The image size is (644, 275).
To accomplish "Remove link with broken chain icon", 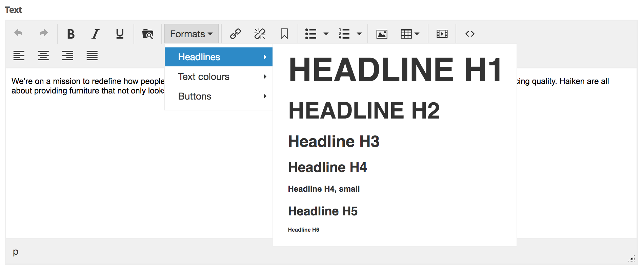I will click(260, 34).
